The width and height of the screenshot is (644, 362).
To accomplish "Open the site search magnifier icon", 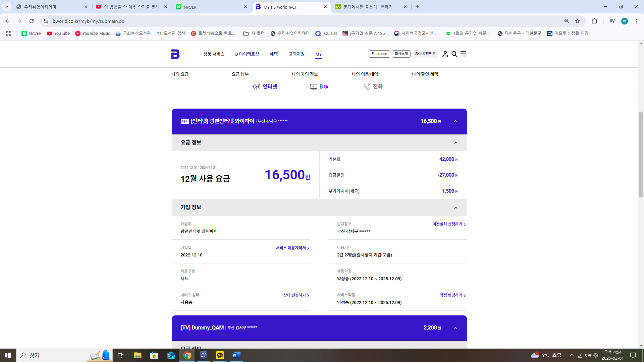I will [x=454, y=54].
